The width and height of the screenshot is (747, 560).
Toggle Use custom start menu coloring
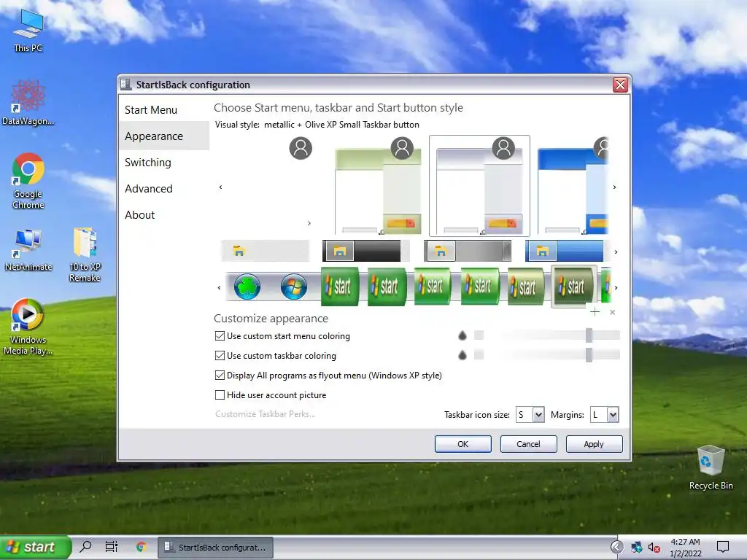click(x=220, y=336)
